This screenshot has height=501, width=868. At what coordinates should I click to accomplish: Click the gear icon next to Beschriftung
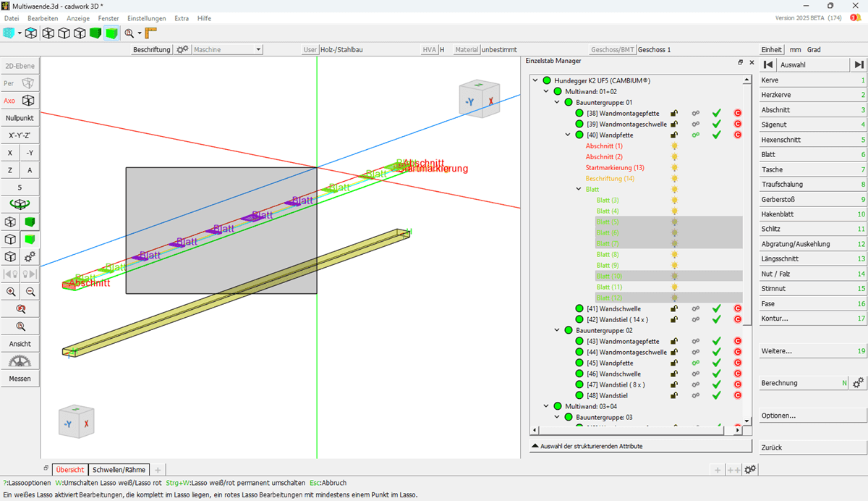[x=182, y=49]
